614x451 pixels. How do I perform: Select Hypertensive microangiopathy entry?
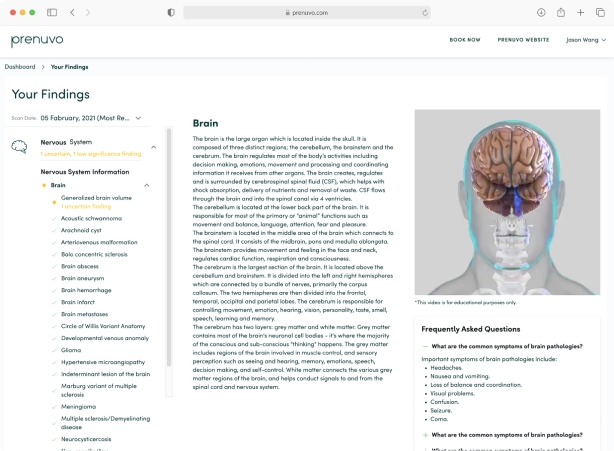[x=103, y=362]
